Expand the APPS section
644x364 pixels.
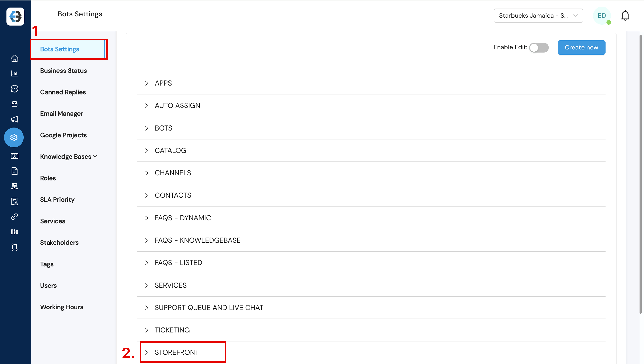click(371, 83)
